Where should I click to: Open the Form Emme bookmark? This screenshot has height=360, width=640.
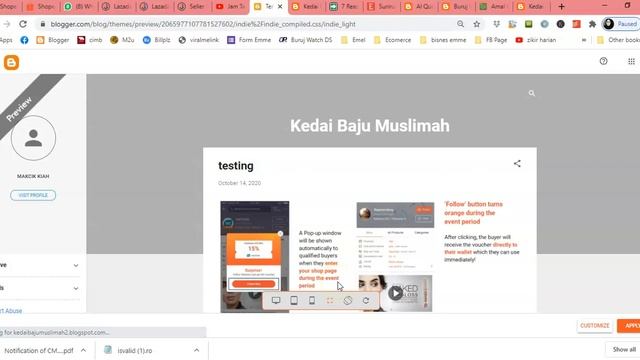point(249,40)
